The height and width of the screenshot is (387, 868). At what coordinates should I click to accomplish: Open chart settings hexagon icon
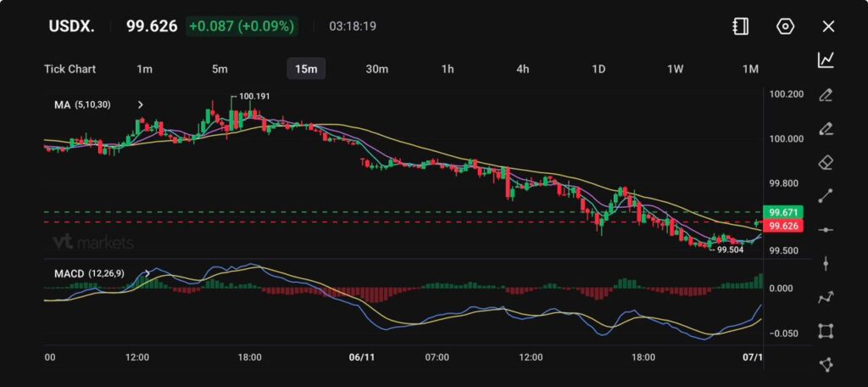point(785,26)
